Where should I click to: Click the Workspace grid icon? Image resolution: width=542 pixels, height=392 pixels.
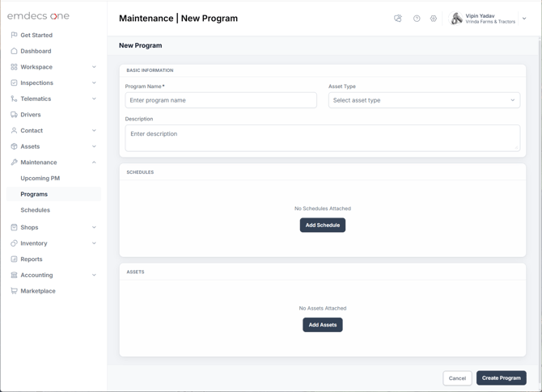coord(14,66)
